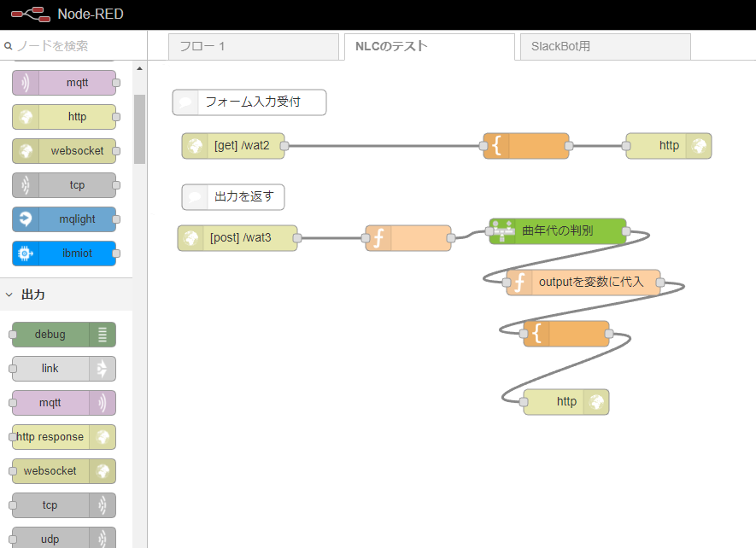Select the 曲年代の判別 Watson node
The width and height of the screenshot is (756, 548).
tap(558, 231)
